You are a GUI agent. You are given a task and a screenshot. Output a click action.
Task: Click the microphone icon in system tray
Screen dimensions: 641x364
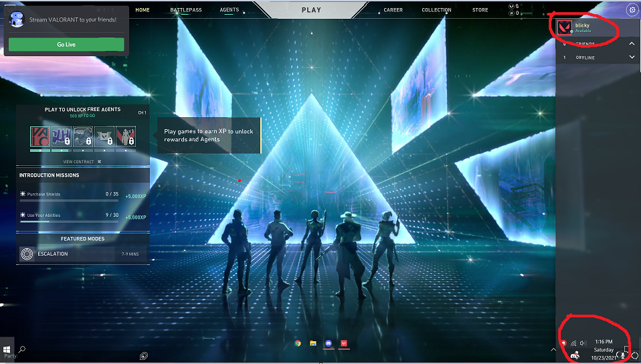[623, 355]
